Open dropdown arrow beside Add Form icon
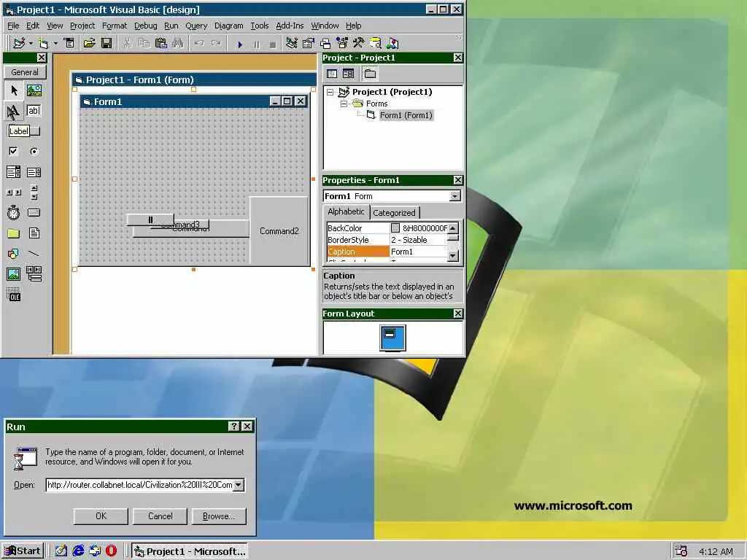 tap(55, 43)
